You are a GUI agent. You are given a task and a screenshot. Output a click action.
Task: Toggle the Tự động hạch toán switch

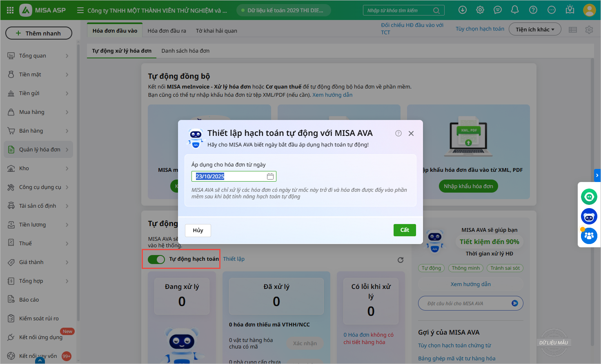click(x=156, y=259)
